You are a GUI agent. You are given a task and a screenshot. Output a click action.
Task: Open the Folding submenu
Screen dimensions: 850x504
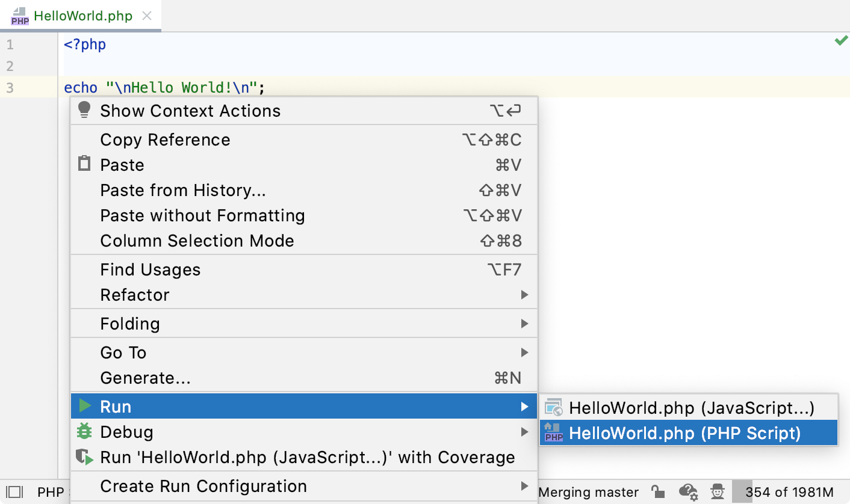[304, 324]
